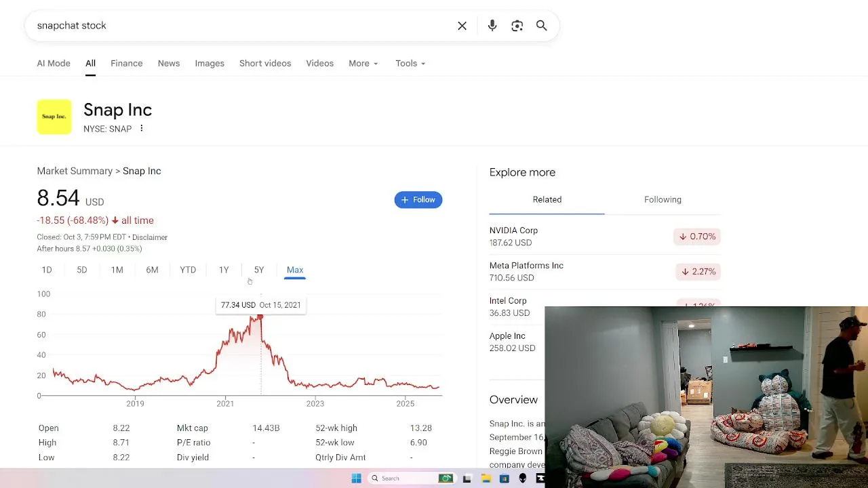Open the Windows Start menu
The image size is (868, 488).
click(356, 479)
